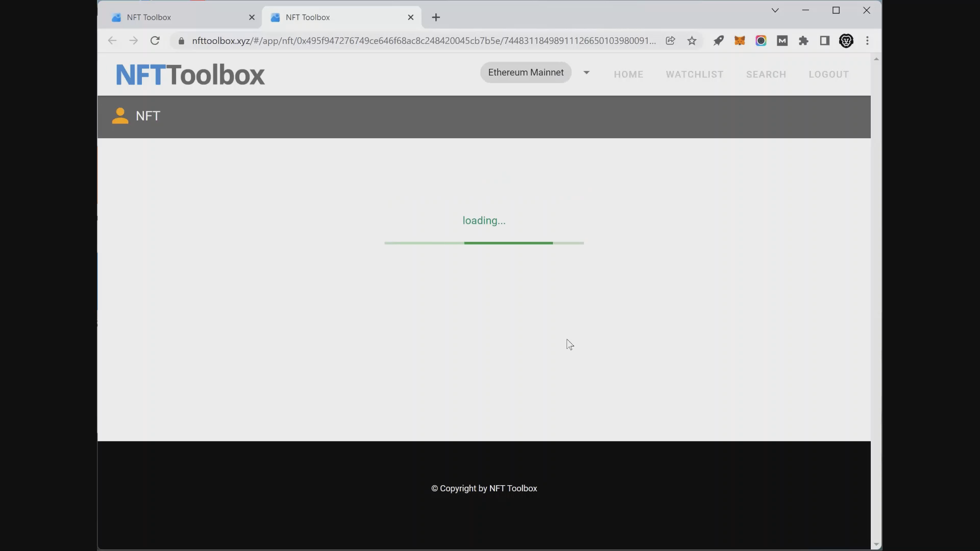Click the Copyright by NFT Toolbox footer text
Viewport: 980px width, 551px height.
484,488
